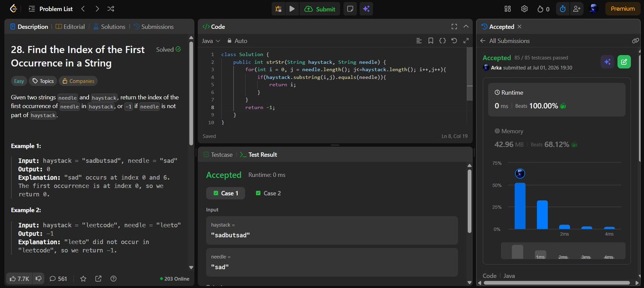The width and height of the screenshot is (644, 288).
Task: Maximize the Code panel icon
Action: click(454, 26)
